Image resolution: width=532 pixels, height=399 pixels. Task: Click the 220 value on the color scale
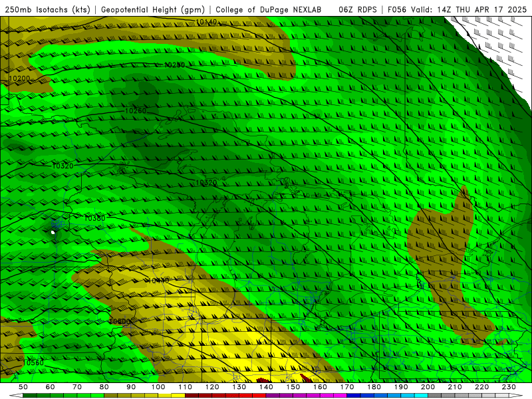481,387
